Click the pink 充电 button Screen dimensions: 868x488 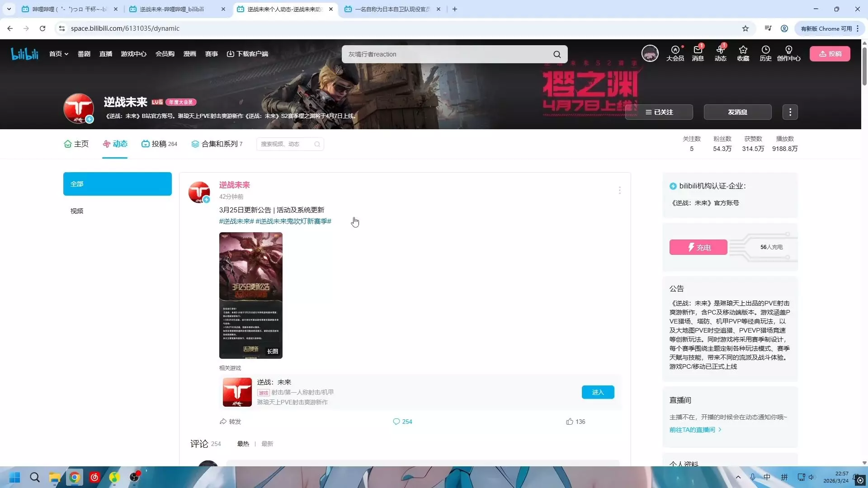click(x=698, y=247)
